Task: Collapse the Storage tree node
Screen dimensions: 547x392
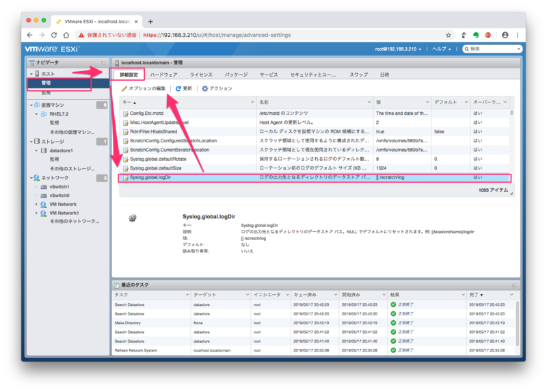Action: 31,142
